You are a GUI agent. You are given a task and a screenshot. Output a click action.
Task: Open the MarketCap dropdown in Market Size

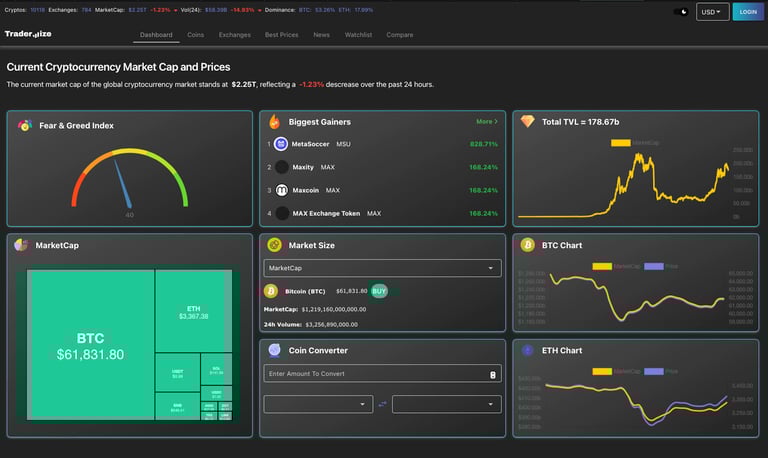pos(382,268)
